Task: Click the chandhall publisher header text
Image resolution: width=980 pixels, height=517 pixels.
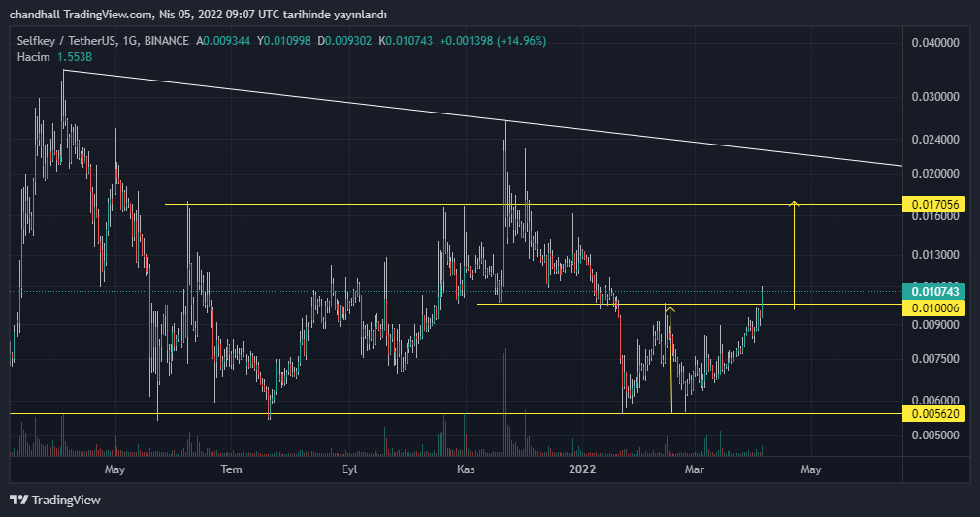Action: point(198,15)
